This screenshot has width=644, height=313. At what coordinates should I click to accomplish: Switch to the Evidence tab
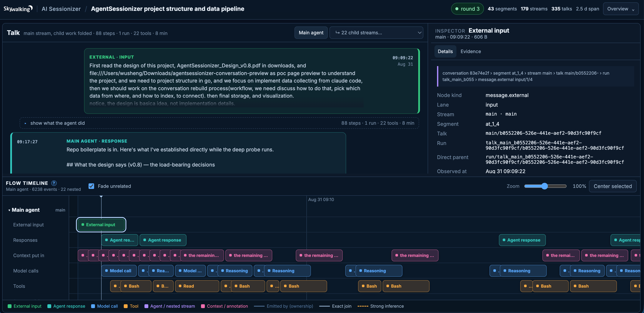(471, 51)
